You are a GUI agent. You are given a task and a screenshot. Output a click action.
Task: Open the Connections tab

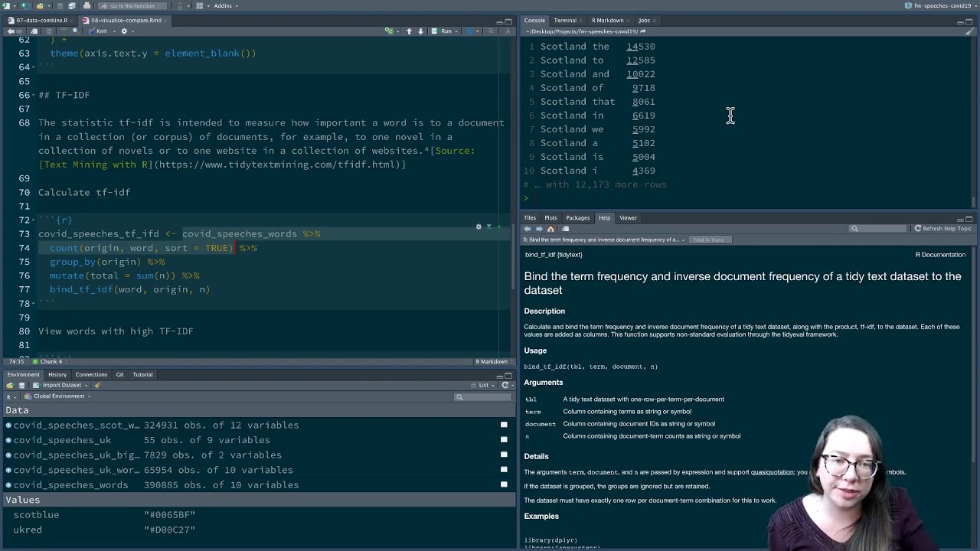(91, 375)
